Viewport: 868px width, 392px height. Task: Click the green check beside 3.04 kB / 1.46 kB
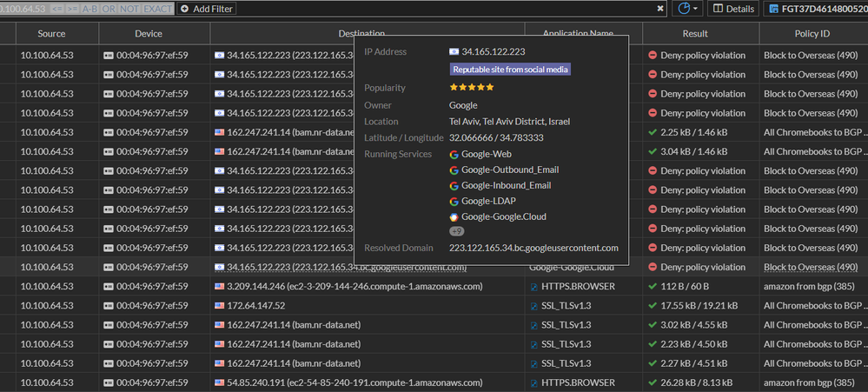click(x=653, y=152)
